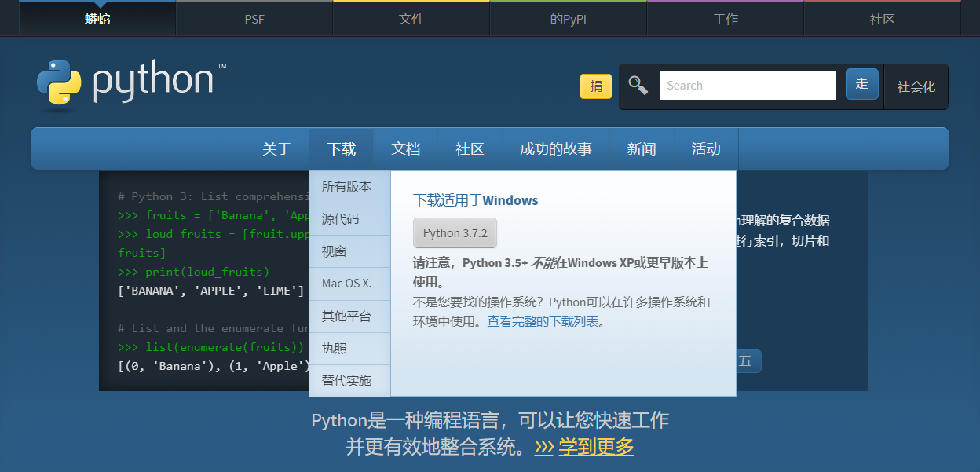
Task: Click the 捐 donate button
Action: pos(596,86)
